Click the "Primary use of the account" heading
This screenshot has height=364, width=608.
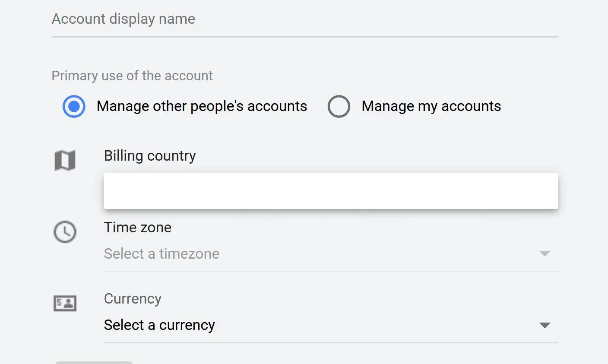click(x=132, y=76)
